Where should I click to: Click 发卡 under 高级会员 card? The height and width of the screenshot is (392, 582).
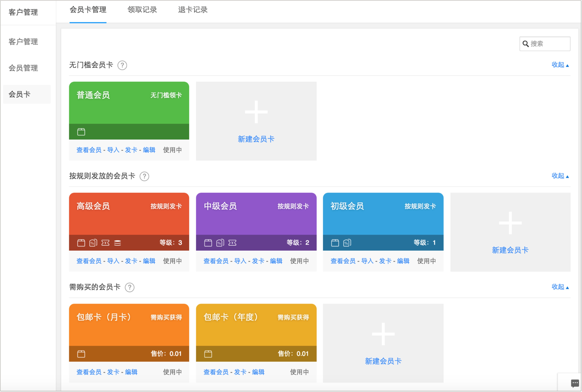pos(131,261)
